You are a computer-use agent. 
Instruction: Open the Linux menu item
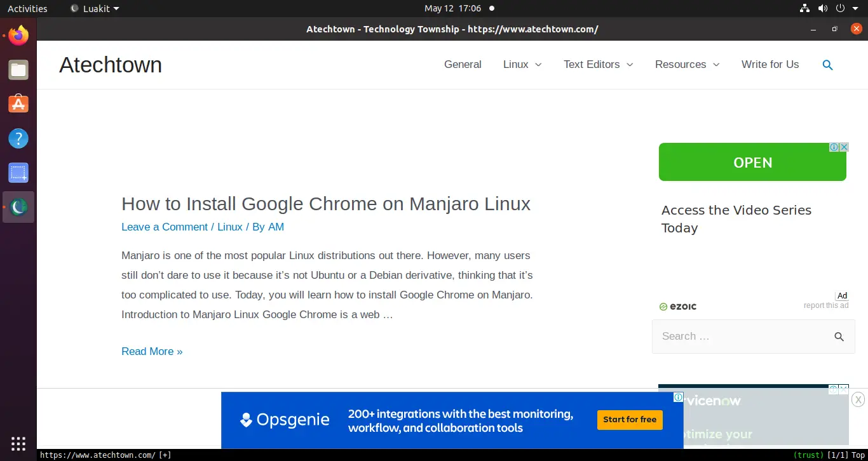516,65
